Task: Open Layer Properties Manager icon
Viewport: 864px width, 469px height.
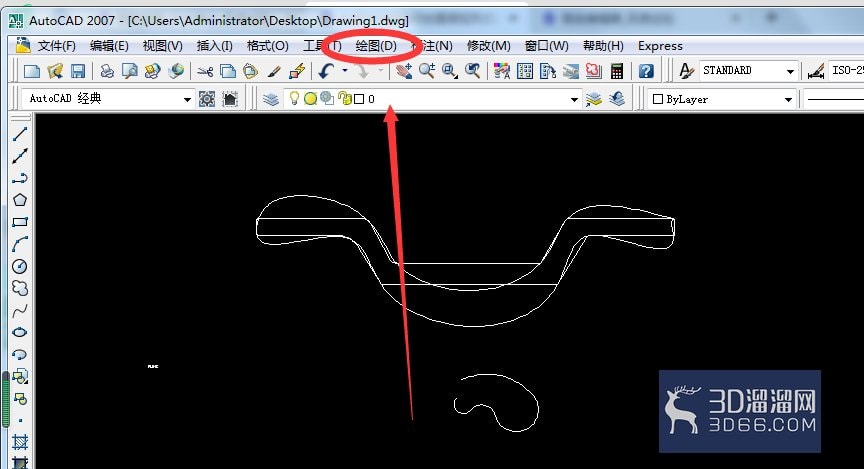Action: coord(271,99)
